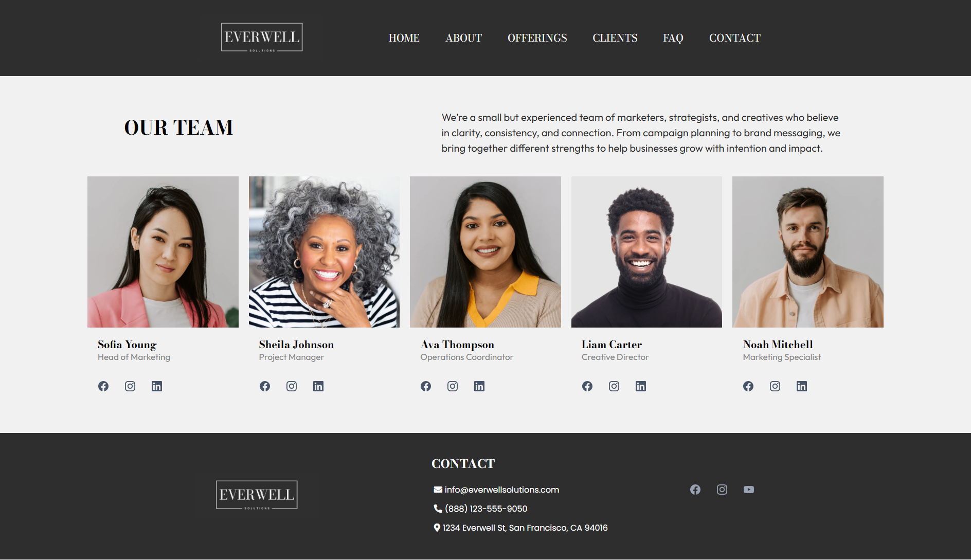Viewport: 971px width, 560px height.
Task: Open Liam Carter's Facebook icon
Action: (x=587, y=386)
